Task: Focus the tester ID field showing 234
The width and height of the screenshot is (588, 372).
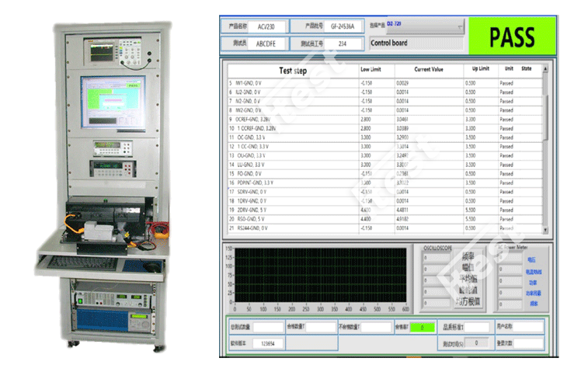Action: pos(342,43)
